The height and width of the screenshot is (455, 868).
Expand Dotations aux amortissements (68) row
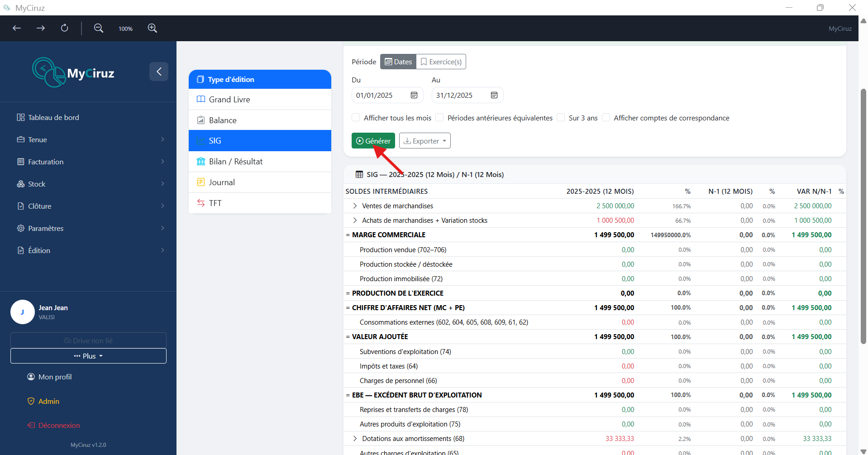click(355, 439)
